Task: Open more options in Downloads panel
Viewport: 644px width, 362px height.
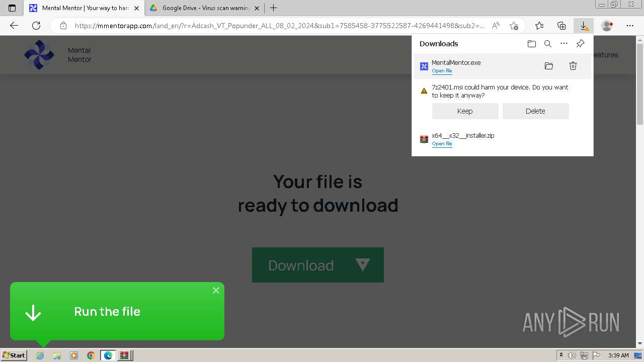Action: pos(564,44)
